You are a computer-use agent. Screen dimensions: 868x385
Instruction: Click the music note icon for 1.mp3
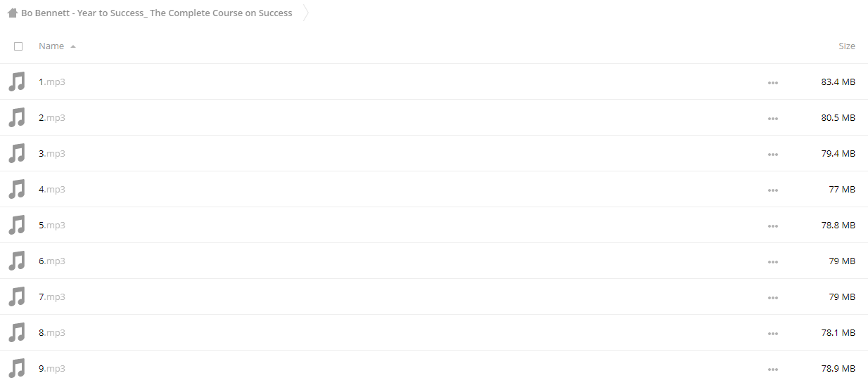[17, 81]
